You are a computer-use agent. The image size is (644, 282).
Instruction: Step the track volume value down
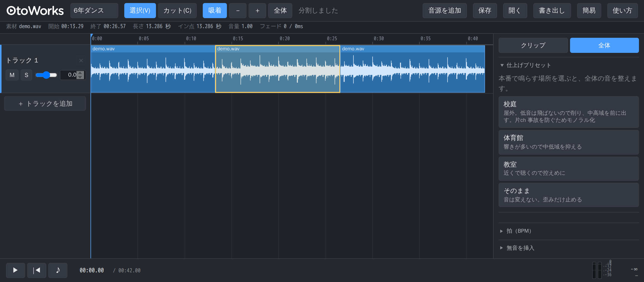tap(80, 77)
